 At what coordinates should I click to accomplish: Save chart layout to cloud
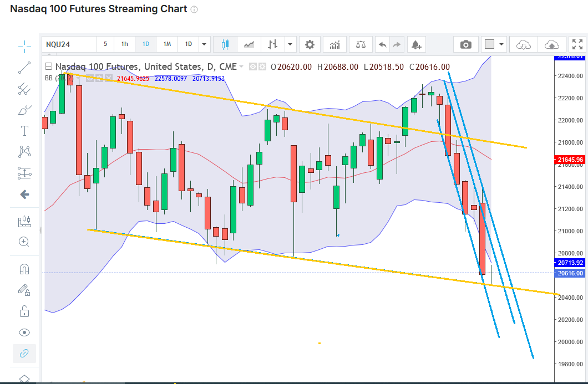coord(551,44)
